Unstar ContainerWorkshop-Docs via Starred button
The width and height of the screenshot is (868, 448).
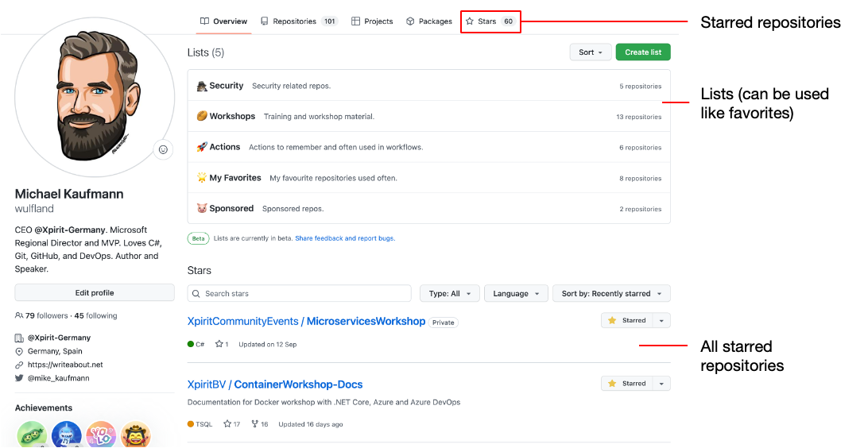(x=627, y=384)
